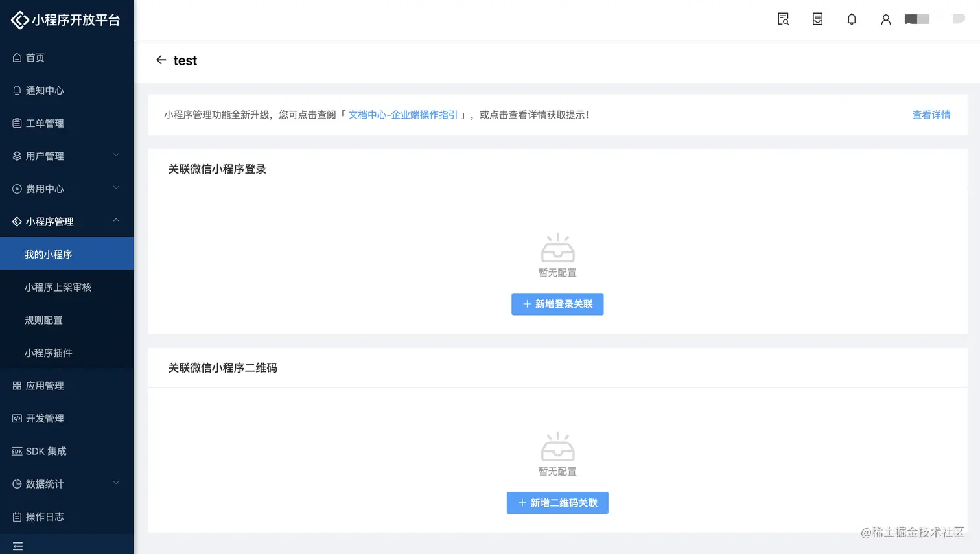The image size is (980, 554).
Task: Click the work order inbox icon in the top bar
Action: coord(817,19)
